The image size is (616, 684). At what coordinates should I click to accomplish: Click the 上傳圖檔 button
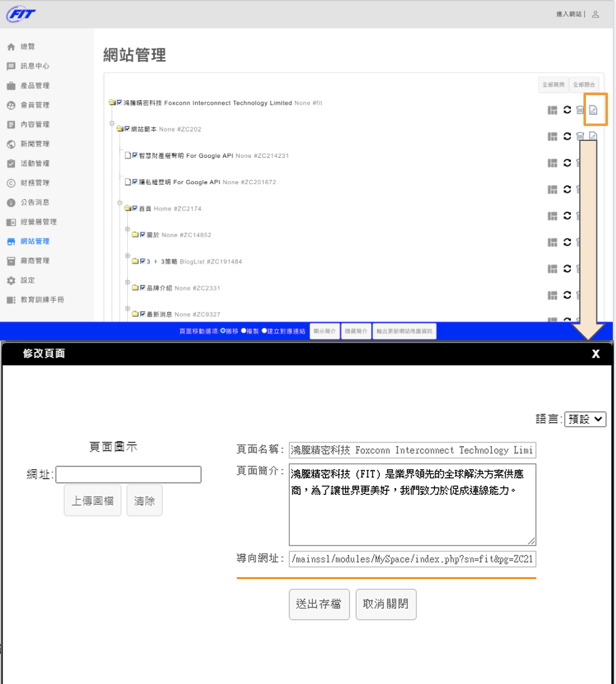tap(93, 501)
